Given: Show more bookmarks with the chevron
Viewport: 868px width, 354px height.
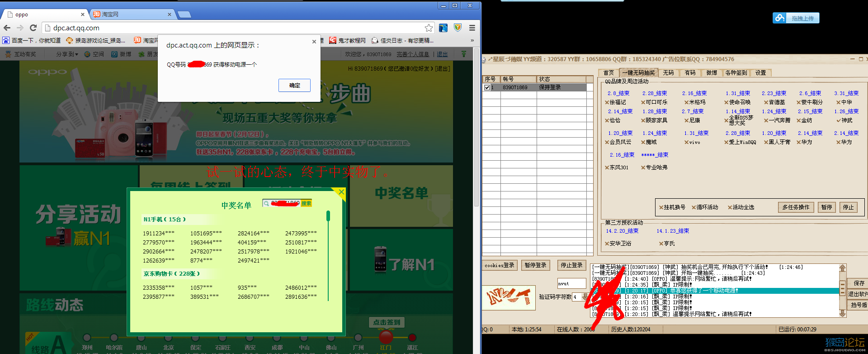Looking at the screenshot, I should (472, 41).
